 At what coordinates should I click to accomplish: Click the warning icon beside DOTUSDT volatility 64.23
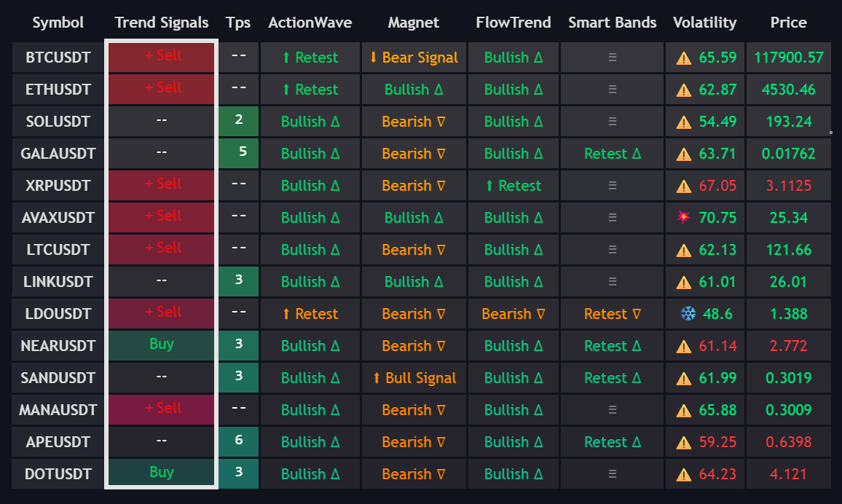(683, 474)
